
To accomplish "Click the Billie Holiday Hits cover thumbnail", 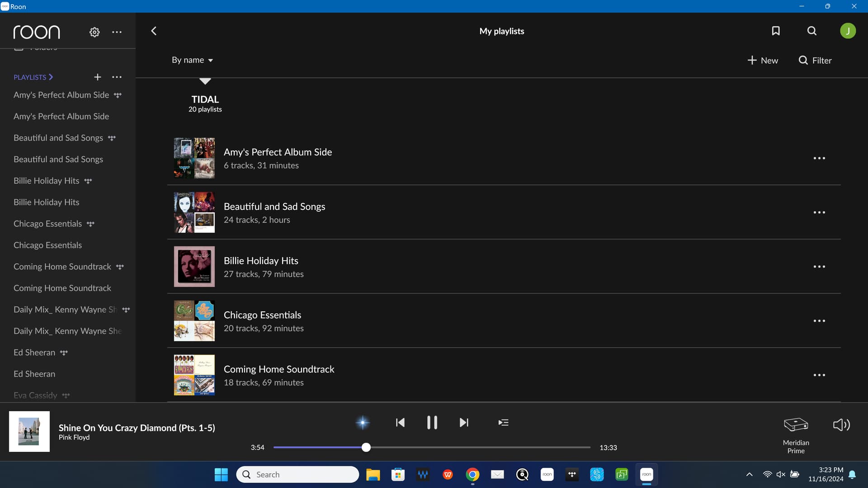I will point(194,267).
